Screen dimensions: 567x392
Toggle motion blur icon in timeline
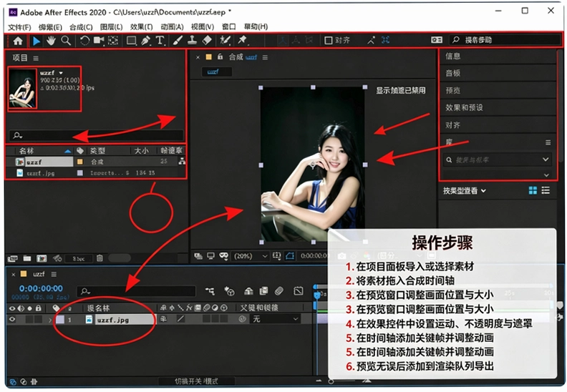(x=278, y=291)
